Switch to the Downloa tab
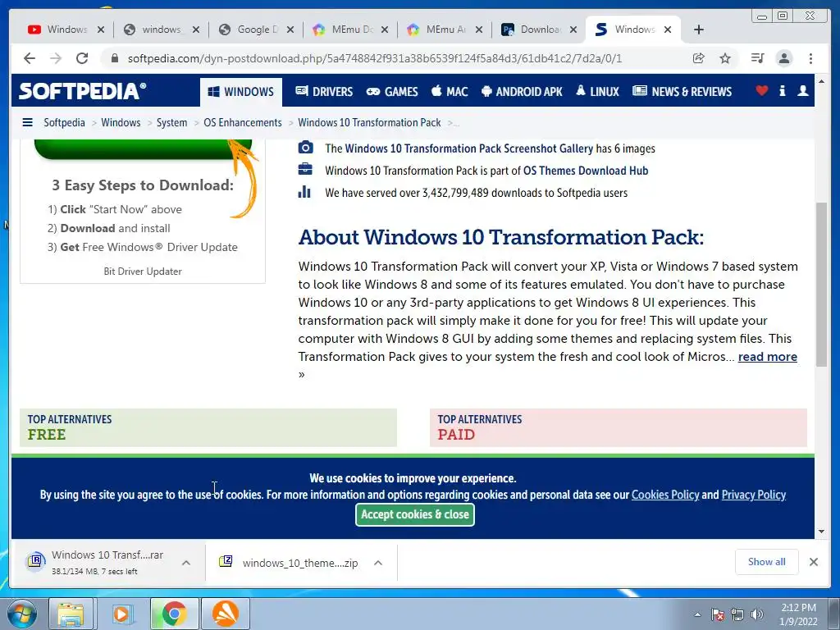 tap(539, 30)
